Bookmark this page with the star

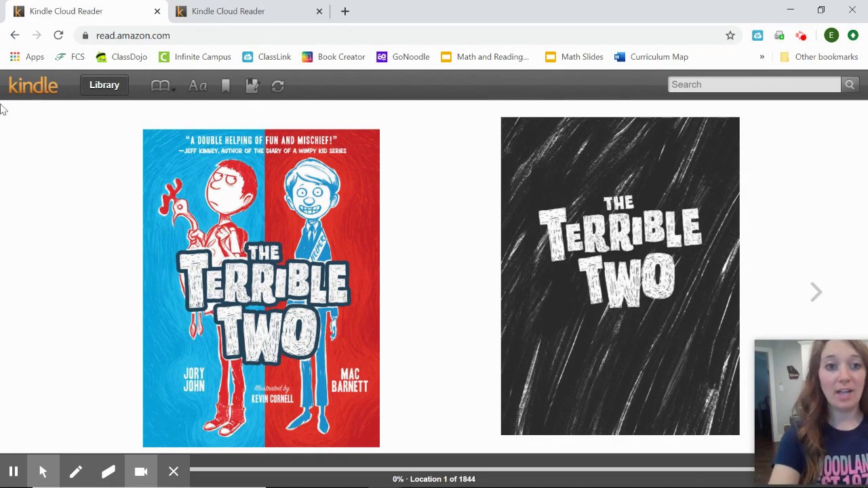click(730, 35)
